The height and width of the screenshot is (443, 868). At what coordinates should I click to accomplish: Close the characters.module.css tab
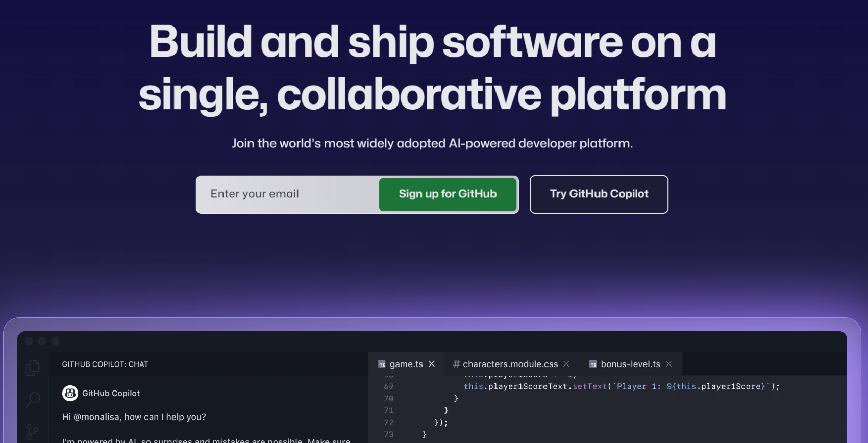pos(566,364)
